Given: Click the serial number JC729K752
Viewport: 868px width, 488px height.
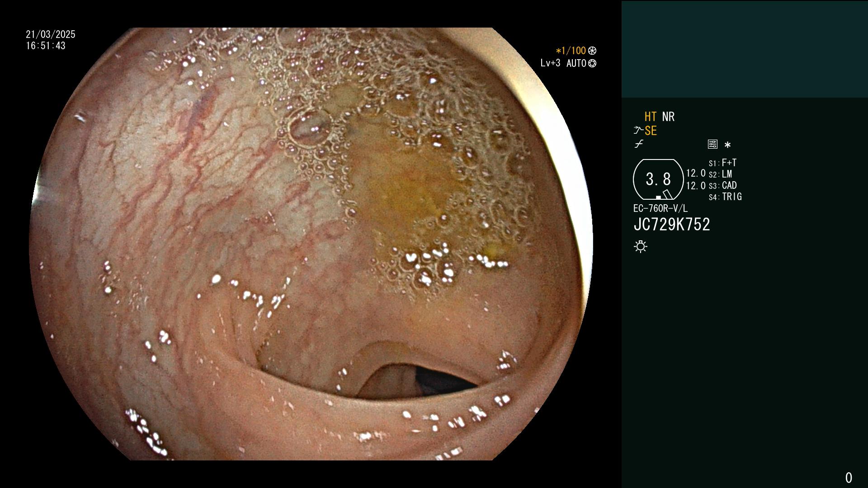Looking at the screenshot, I should 672,225.
